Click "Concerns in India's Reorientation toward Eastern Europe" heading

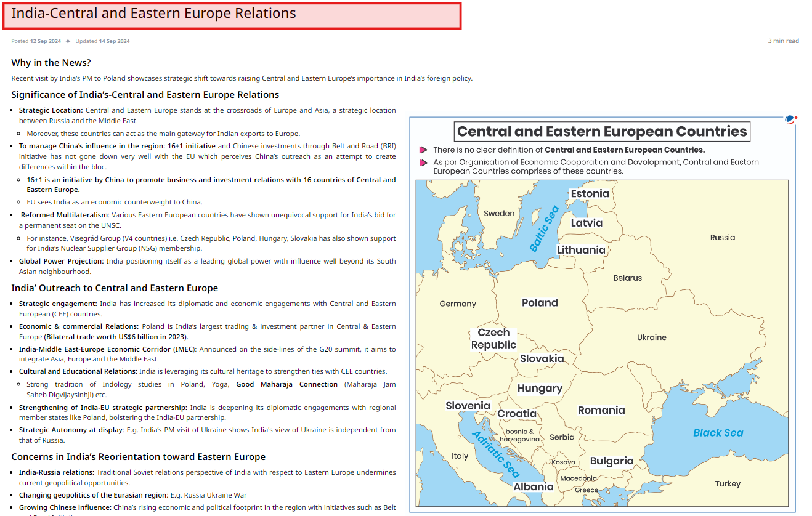[x=138, y=457]
